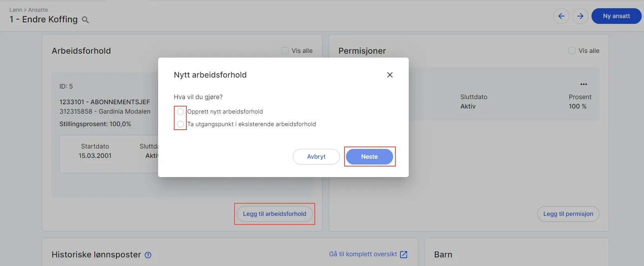Click Legg til arbeidsforhold
Image resolution: width=644 pixels, height=266 pixels.
(x=274, y=214)
